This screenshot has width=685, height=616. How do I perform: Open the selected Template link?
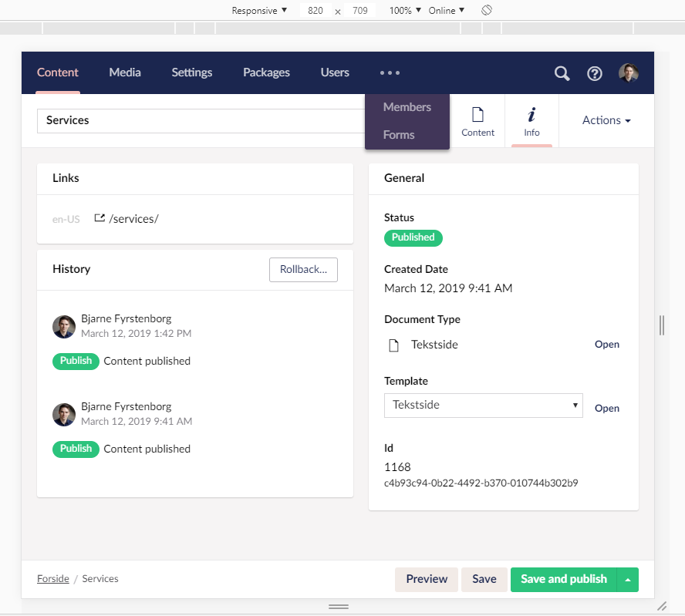[x=607, y=408]
